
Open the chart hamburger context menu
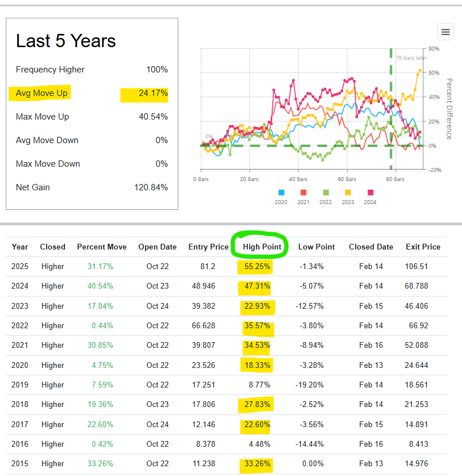(x=445, y=32)
